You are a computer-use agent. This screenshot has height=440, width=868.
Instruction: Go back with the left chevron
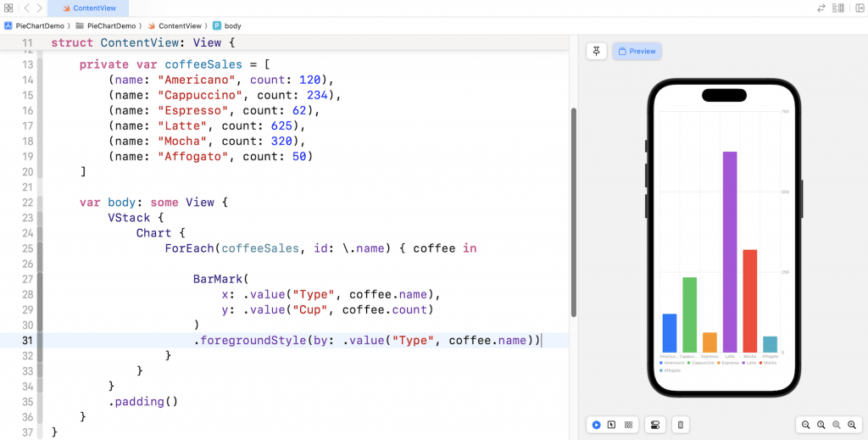26,8
